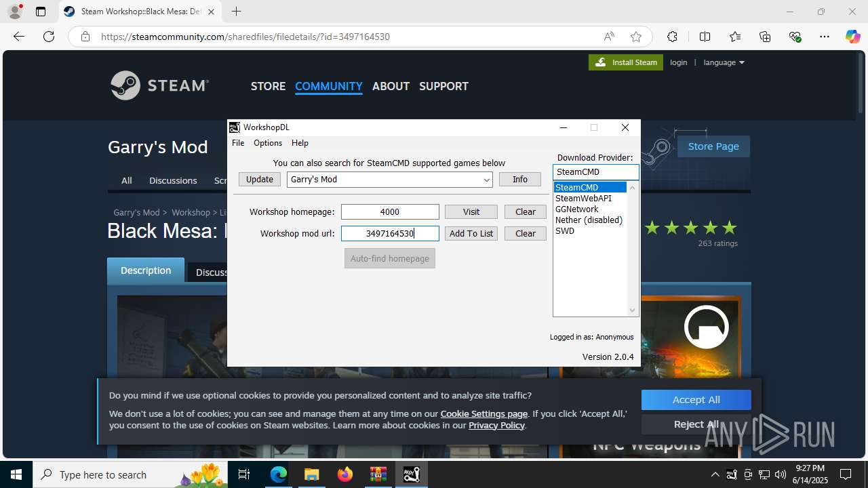
Task: Open the Steam STORE menu
Action: point(268,86)
